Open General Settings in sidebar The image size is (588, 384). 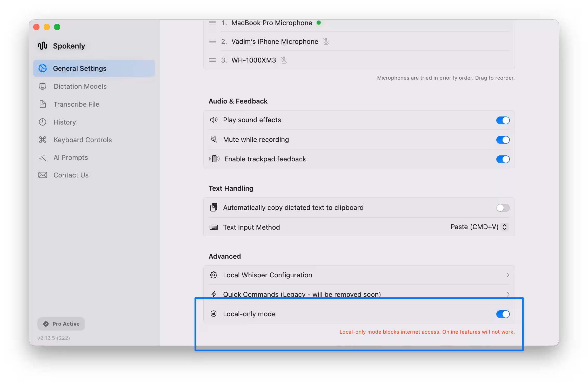[94, 68]
